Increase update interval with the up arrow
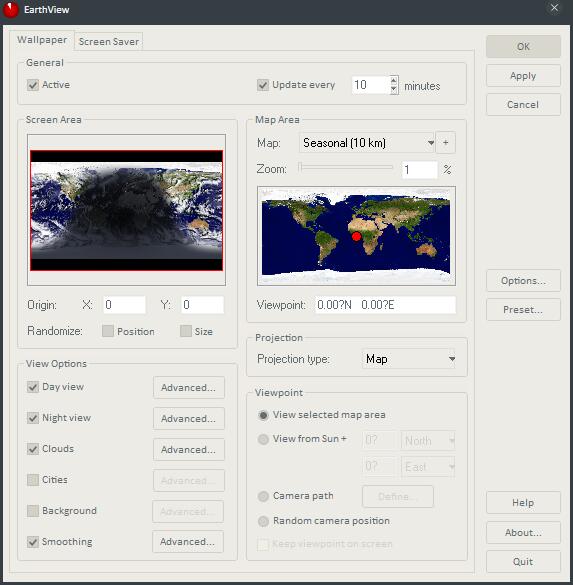 click(394, 81)
